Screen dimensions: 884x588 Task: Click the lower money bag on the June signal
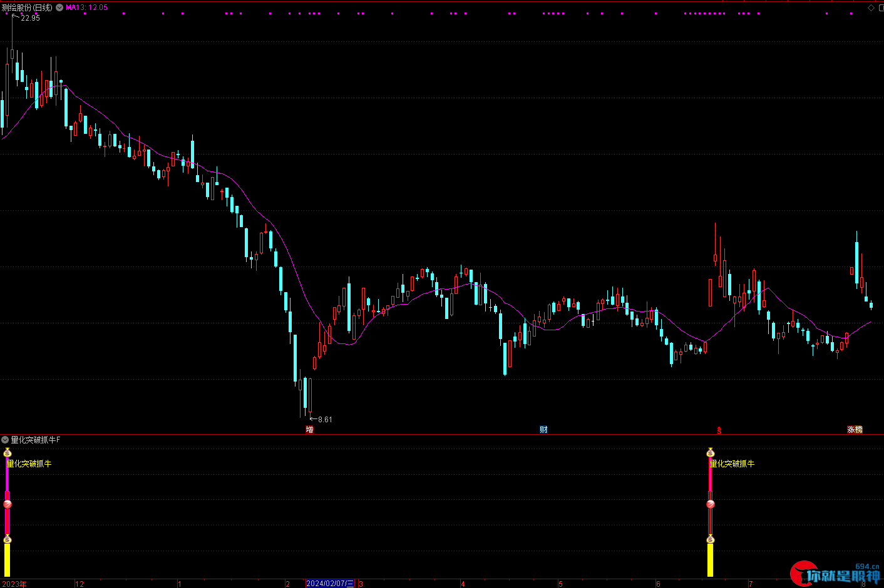pyautogui.click(x=711, y=539)
